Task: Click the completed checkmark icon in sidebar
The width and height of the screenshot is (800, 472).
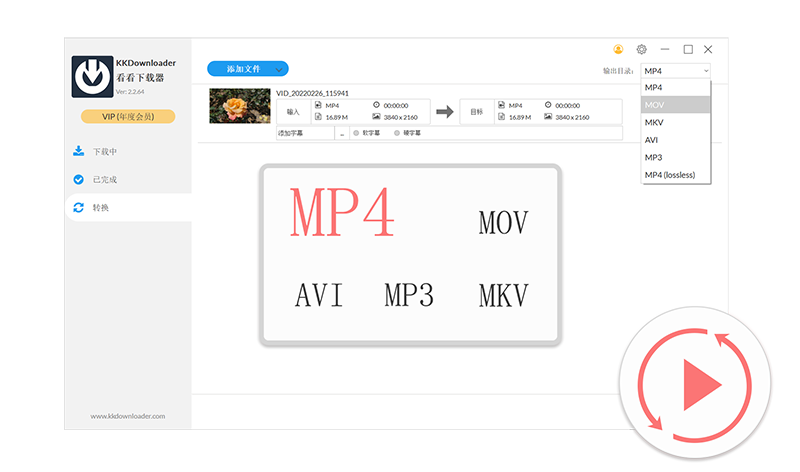Action: 78,180
